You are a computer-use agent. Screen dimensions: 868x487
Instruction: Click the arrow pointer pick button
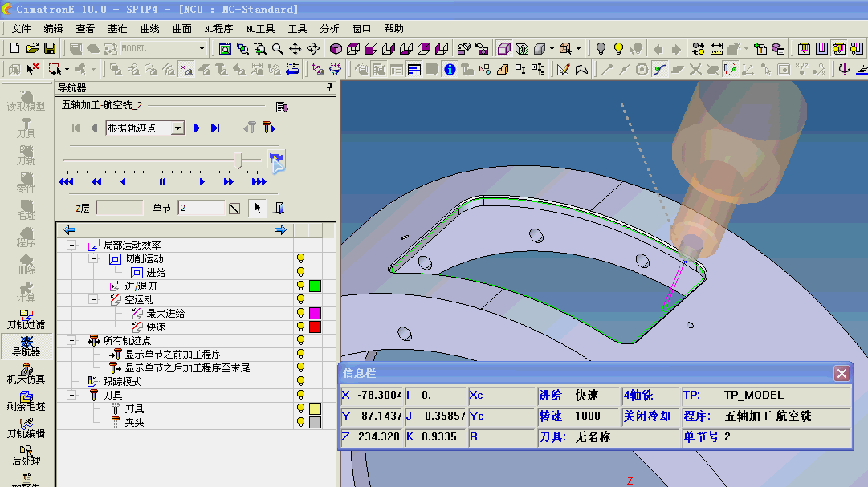coord(258,208)
